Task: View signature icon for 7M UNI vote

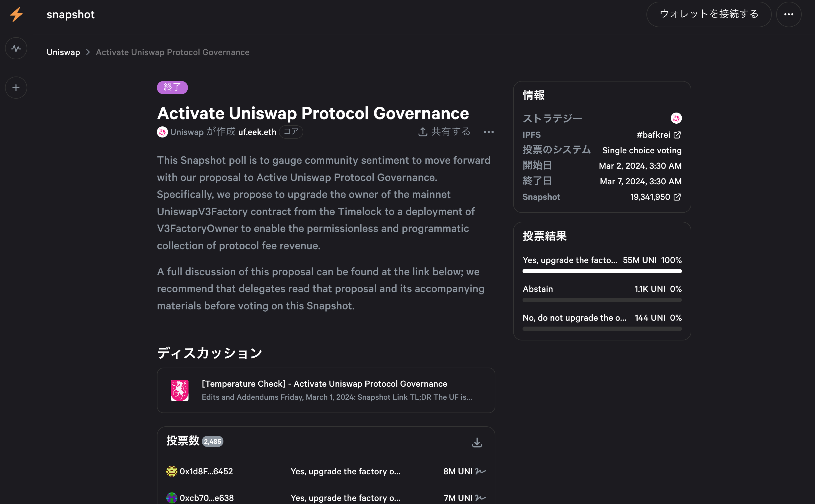Action: [x=480, y=498]
